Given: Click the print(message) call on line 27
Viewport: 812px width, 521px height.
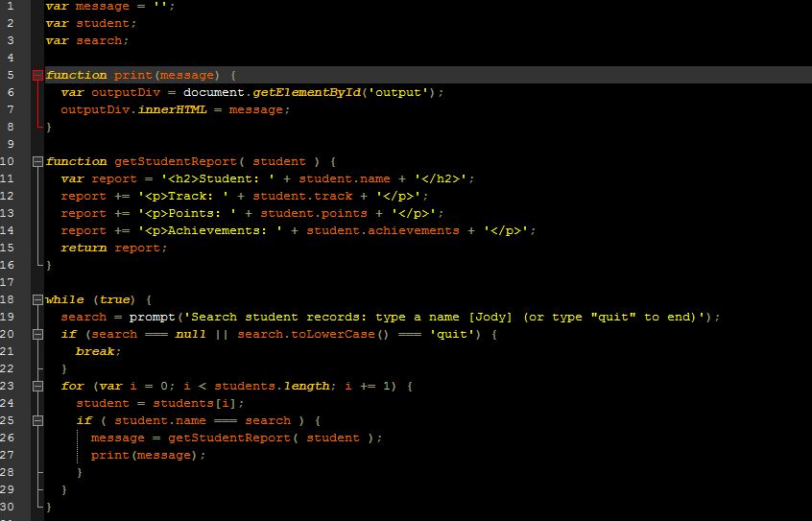Looking at the screenshot, I should 148,455.
